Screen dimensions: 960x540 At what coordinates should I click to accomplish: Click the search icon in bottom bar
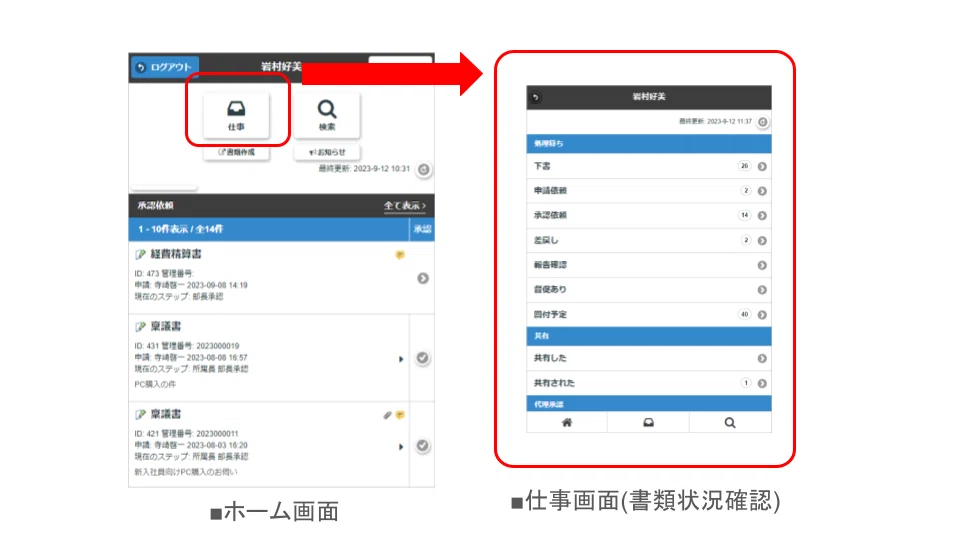pyautogui.click(x=730, y=422)
